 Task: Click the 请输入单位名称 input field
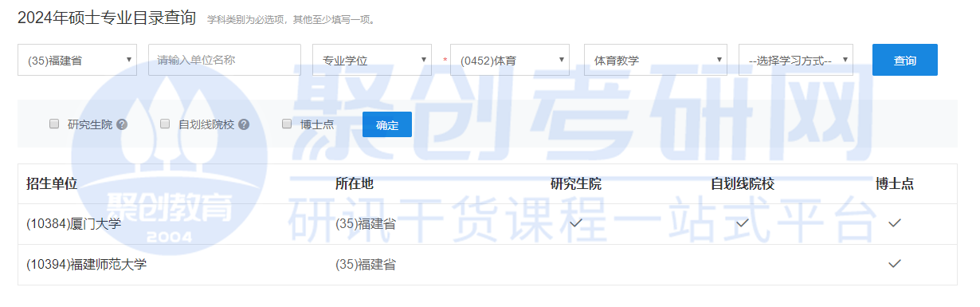click(x=225, y=60)
